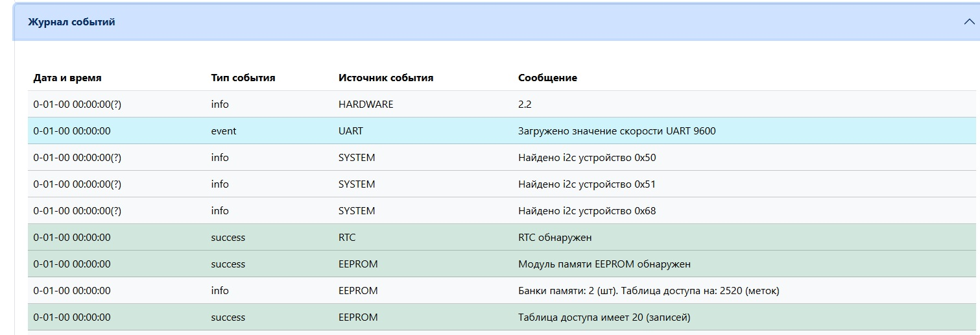
Task: Click the "RTC обнаружен" message
Action: click(555, 238)
